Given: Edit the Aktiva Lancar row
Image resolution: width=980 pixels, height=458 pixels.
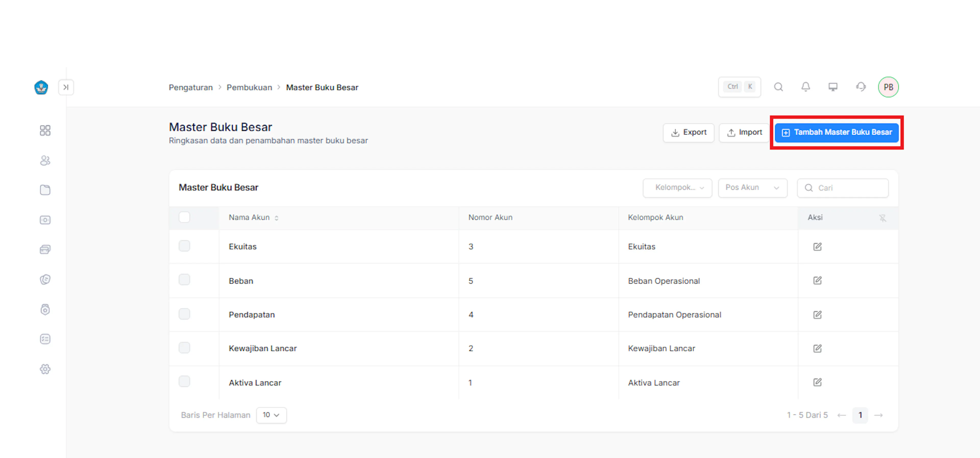Looking at the screenshot, I should point(817,382).
